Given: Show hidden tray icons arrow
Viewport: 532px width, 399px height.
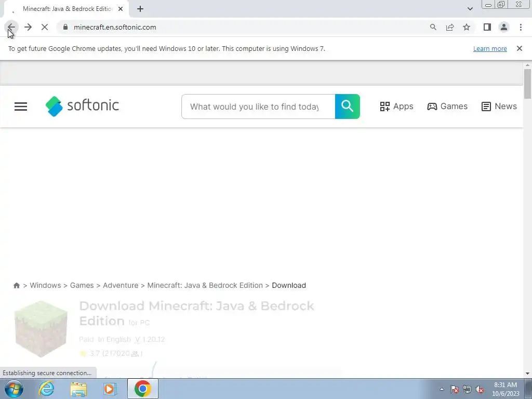Looking at the screenshot, I should click(x=442, y=389).
